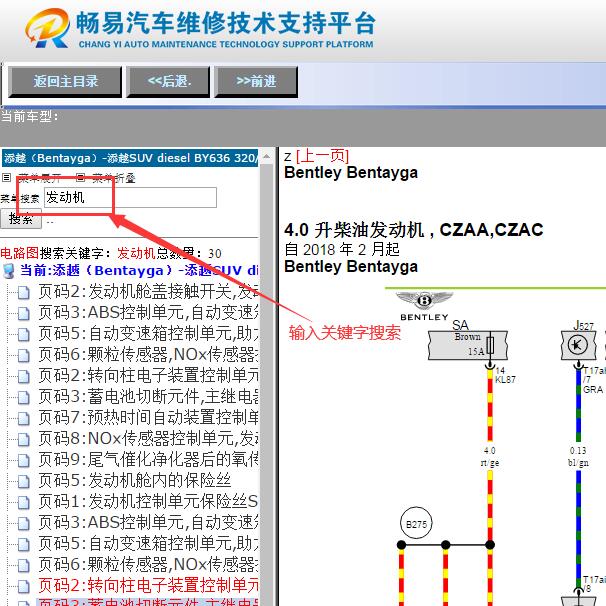
Task: Click the bl/gn wire color label
Action: coord(578,463)
